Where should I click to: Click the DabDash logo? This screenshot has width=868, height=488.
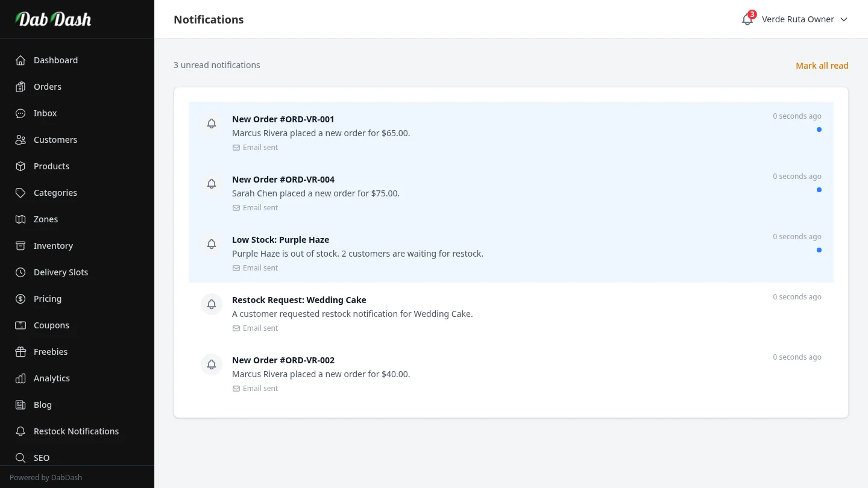pos(54,19)
